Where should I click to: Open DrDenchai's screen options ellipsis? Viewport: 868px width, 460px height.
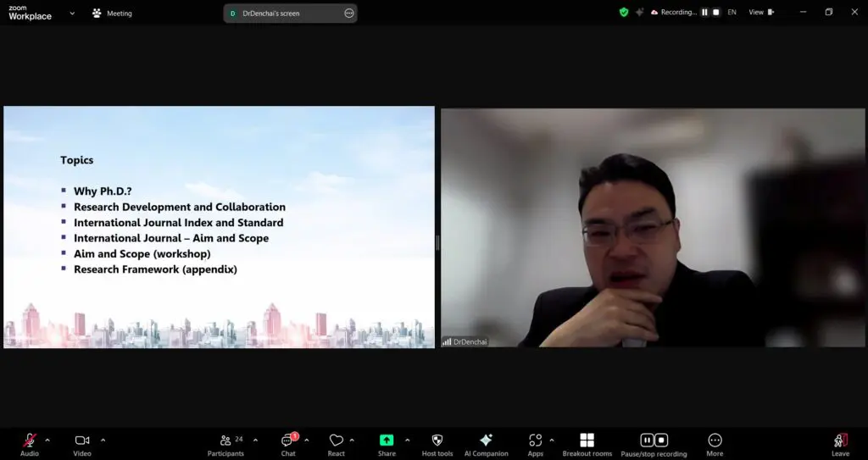348,14
